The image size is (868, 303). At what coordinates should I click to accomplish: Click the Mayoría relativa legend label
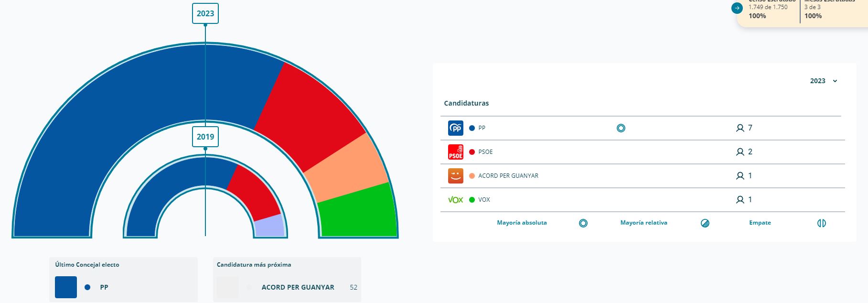tap(643, 223)
